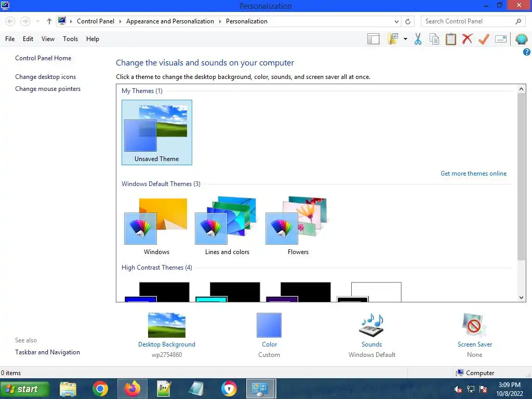The image size is (532, 399).
Task: Expand the address bar history dropdown
Action: point(396,21)
